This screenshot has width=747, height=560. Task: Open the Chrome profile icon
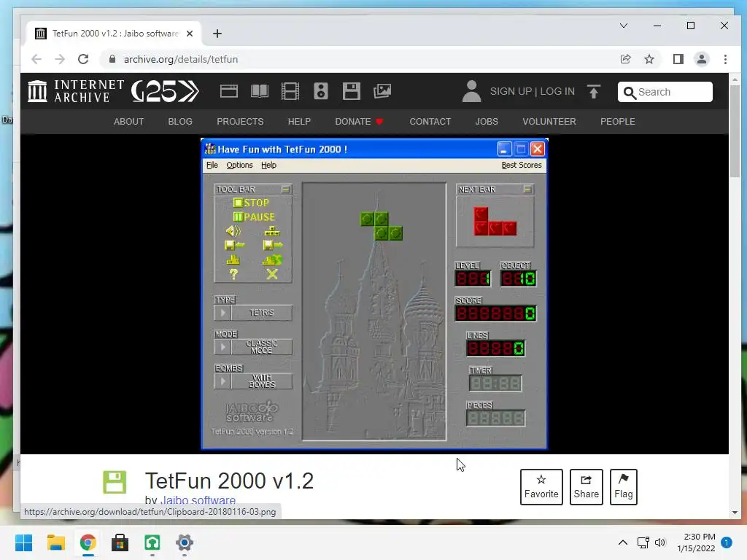(x=701, y=59)
